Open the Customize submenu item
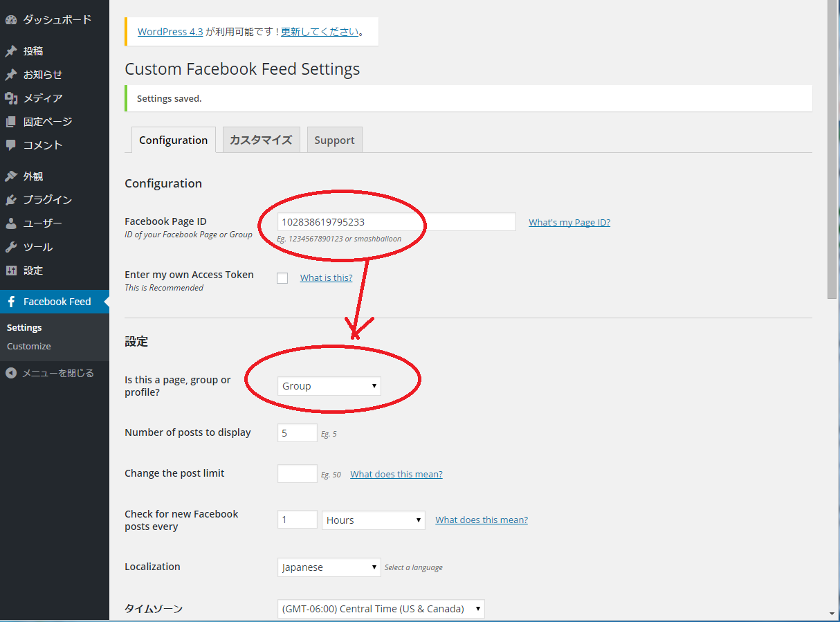Screen dimensions: 840x622 (28, 347)
